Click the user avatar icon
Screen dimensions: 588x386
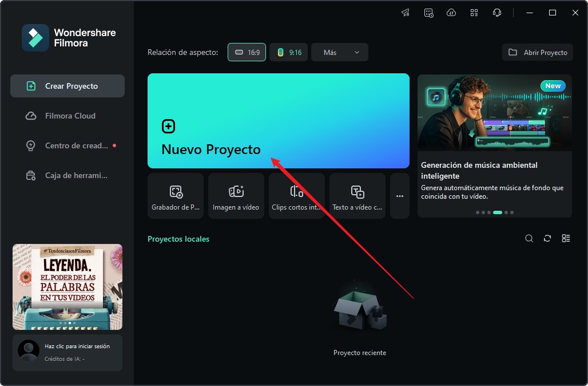[29, 350]
